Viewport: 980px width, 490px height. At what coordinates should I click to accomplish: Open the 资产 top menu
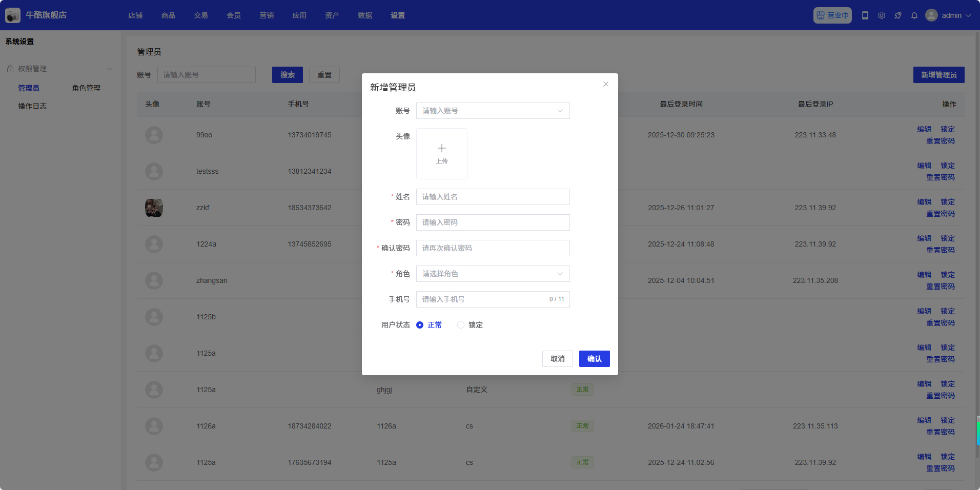[x=332, y=15]
